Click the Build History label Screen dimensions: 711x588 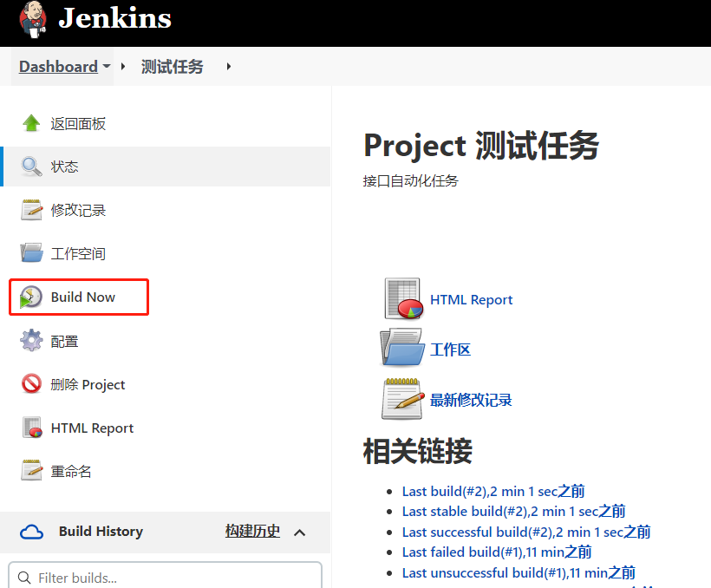101,532
